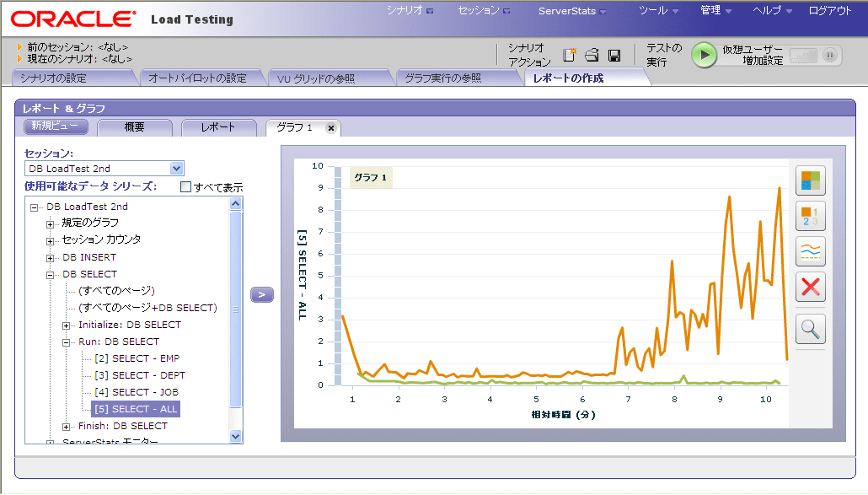This screenshot has height=495, width=868.
Task: Collapse Run: DB SELECT node
Action: pyautogui.click(x=66, y=342)
